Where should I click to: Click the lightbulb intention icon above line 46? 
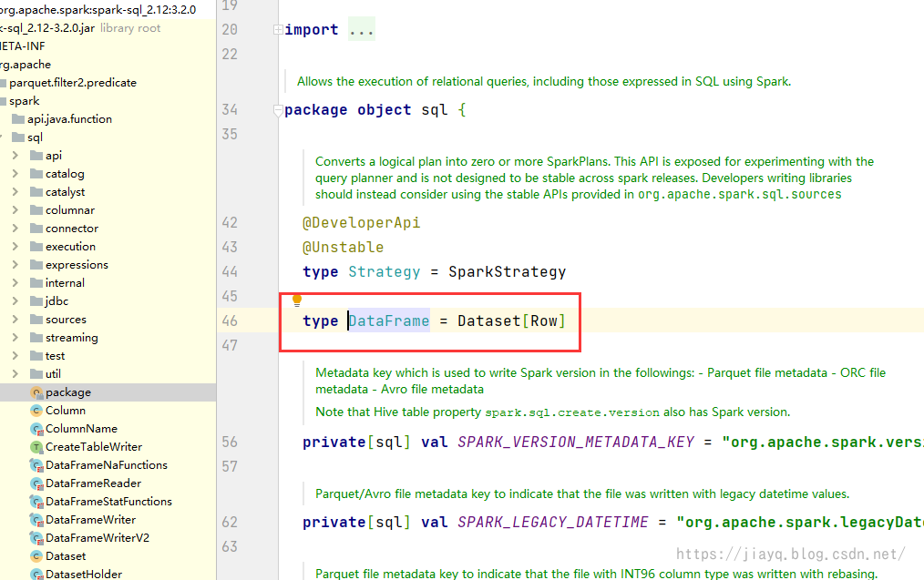click(x=297, y=300)
